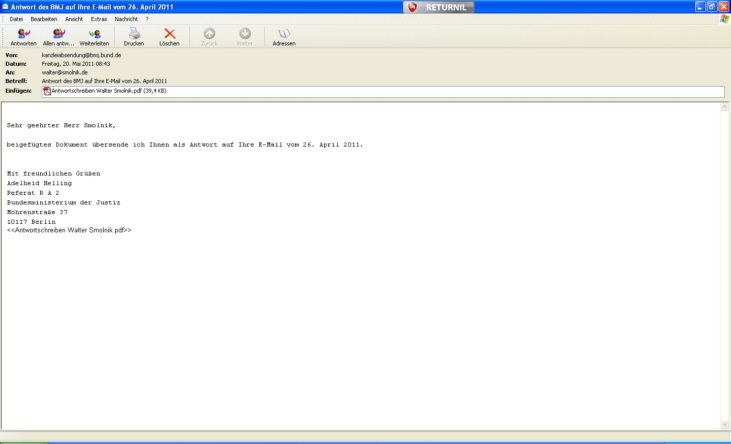Open the ? help menu
This screenshot has height=444, width=731.
(147, 19)
